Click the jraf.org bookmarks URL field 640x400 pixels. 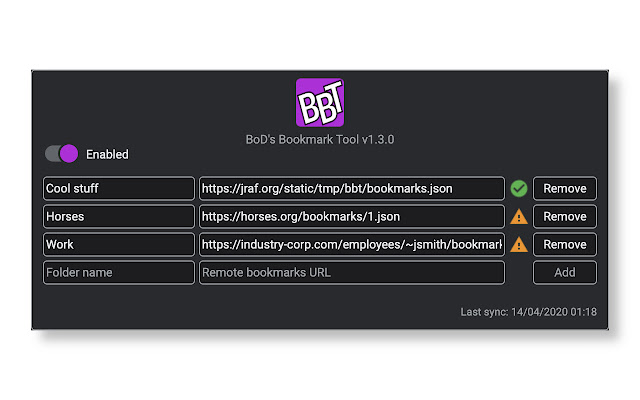point(351,188)
